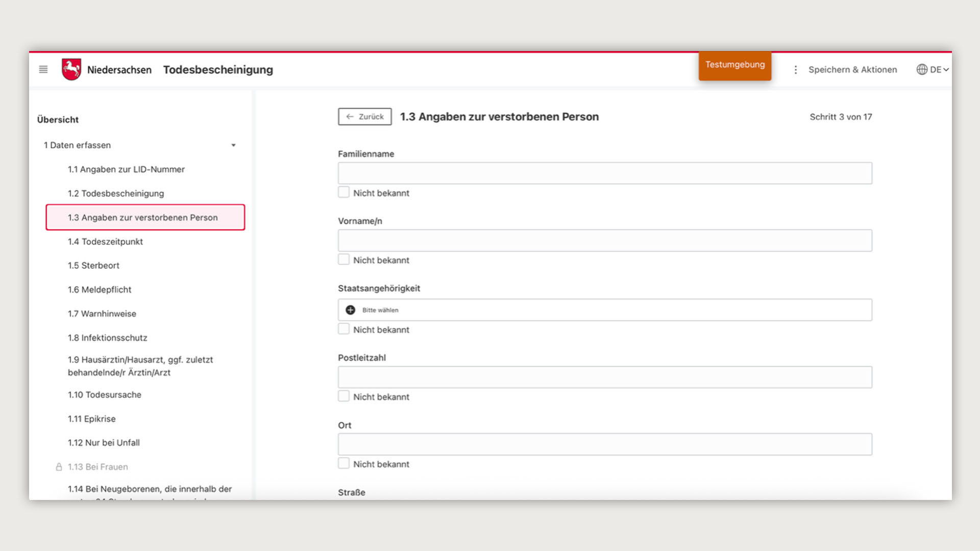This screenshot has width=980, height=551.
Task: Go to 1.4 Todeszeitpunkt in the sidebar
Action: (105, 241)
